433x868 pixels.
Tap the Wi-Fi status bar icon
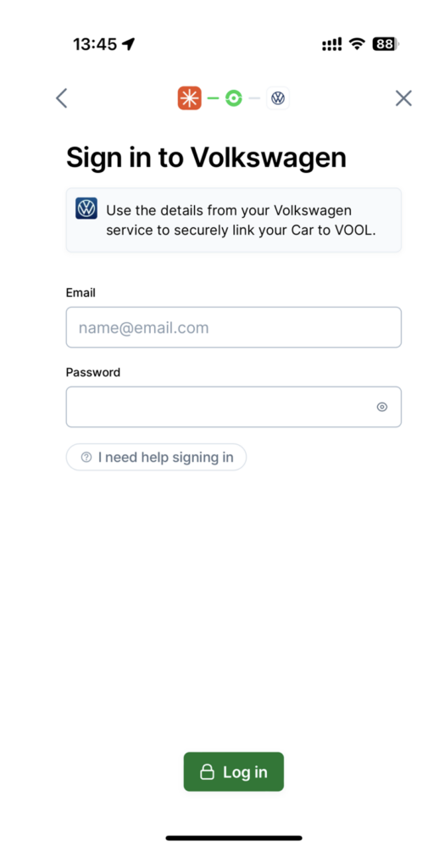point(358,44)
